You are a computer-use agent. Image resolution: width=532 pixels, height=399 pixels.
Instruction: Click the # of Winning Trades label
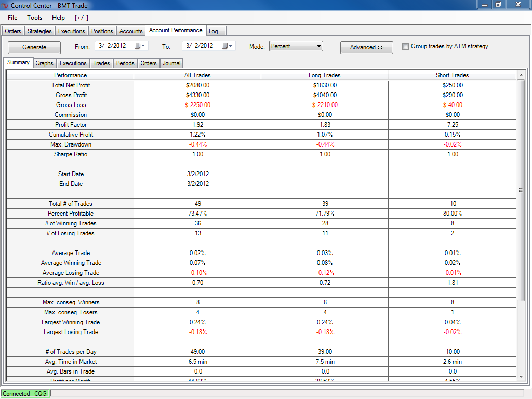tap(71, 223)
